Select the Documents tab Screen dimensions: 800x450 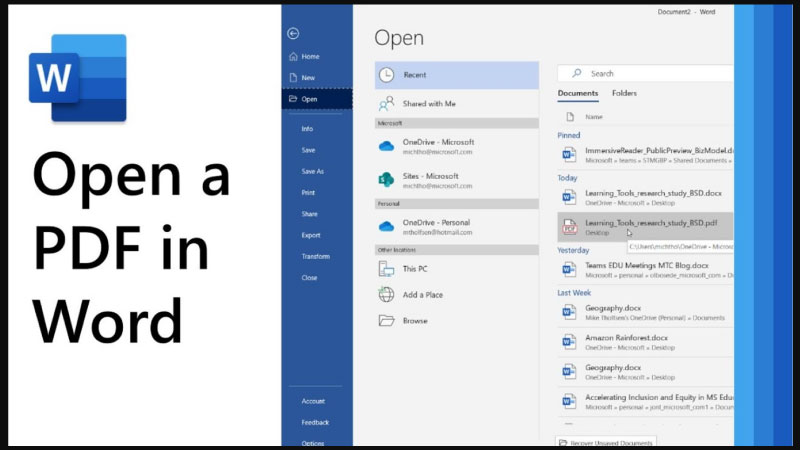click(578, 94)
